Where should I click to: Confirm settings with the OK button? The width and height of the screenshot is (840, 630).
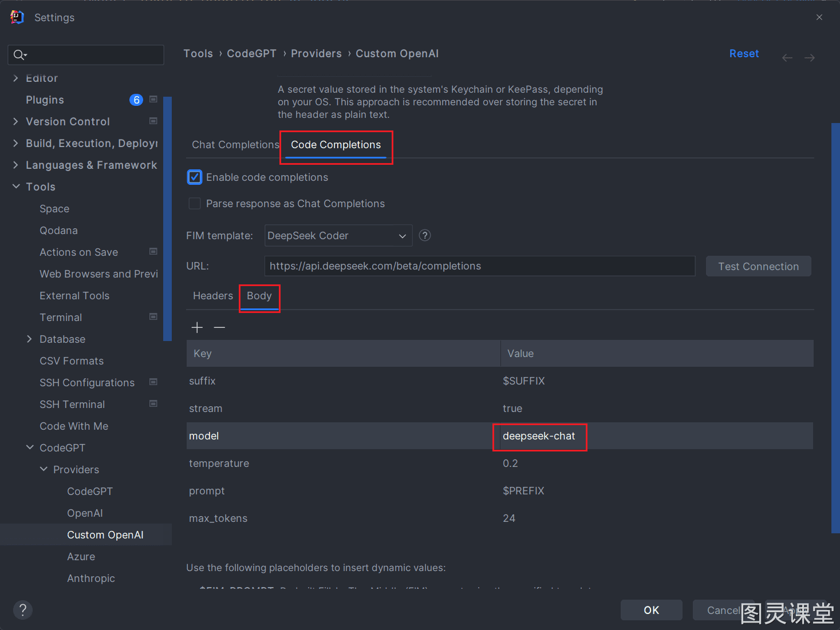[652, 610]
